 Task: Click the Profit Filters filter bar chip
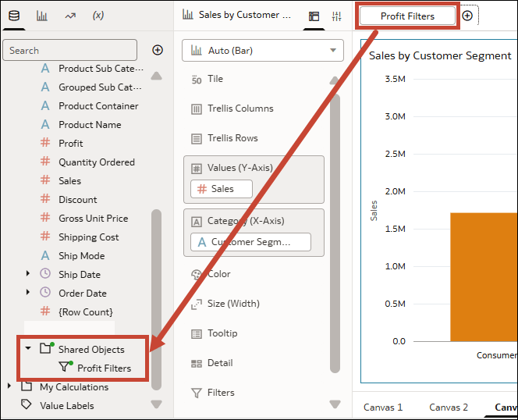pyautogui.click(x=407, y=16)
